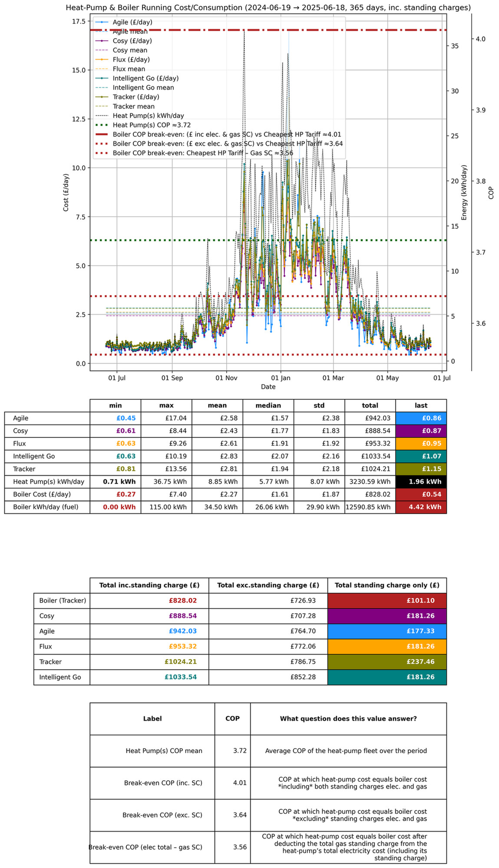The width and height of the screenshot is (499, 868).
Task: Click Cosy total value £888.54 in stats table
Action: pyautogui.click(x=370, y=431)
